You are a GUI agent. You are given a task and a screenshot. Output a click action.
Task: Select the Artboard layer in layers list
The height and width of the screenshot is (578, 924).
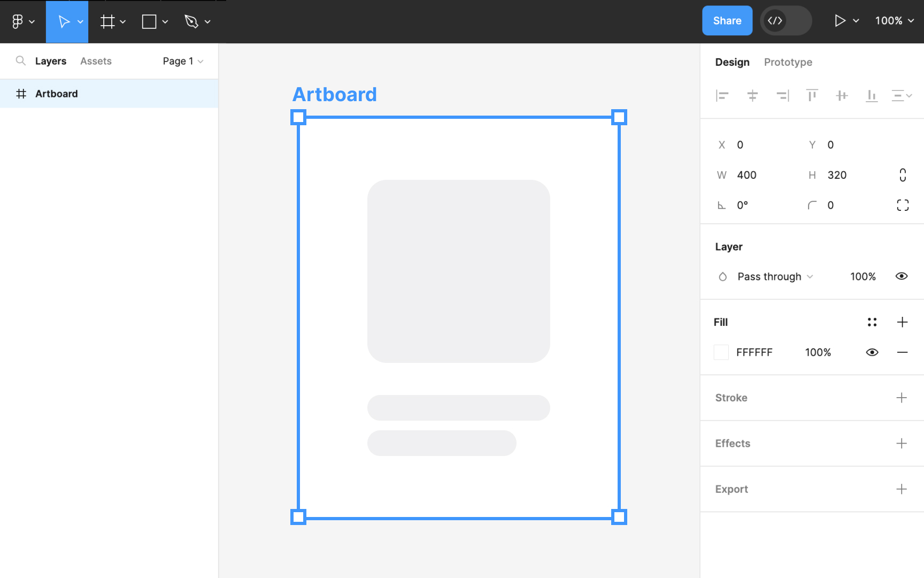click(56, 93)
